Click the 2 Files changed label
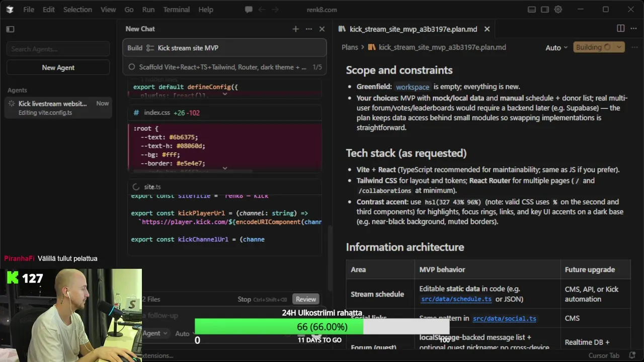The width and height of the screenshot is (644, 362). pyautogui.click(x=151, y=299)
